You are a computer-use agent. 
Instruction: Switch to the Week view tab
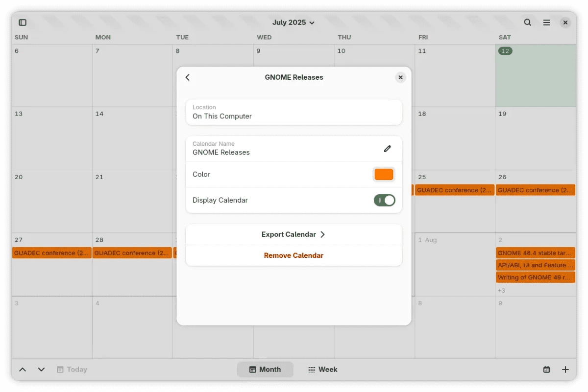pos(322,369)
